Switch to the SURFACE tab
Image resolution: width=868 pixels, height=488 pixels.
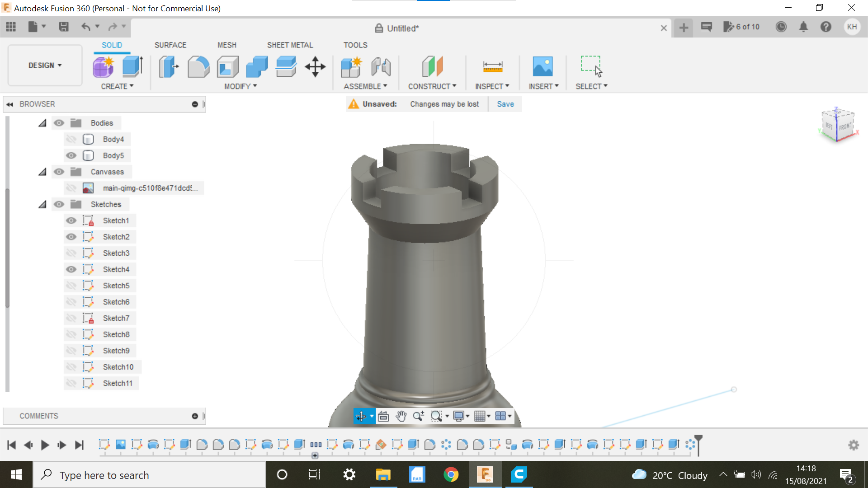170,45
